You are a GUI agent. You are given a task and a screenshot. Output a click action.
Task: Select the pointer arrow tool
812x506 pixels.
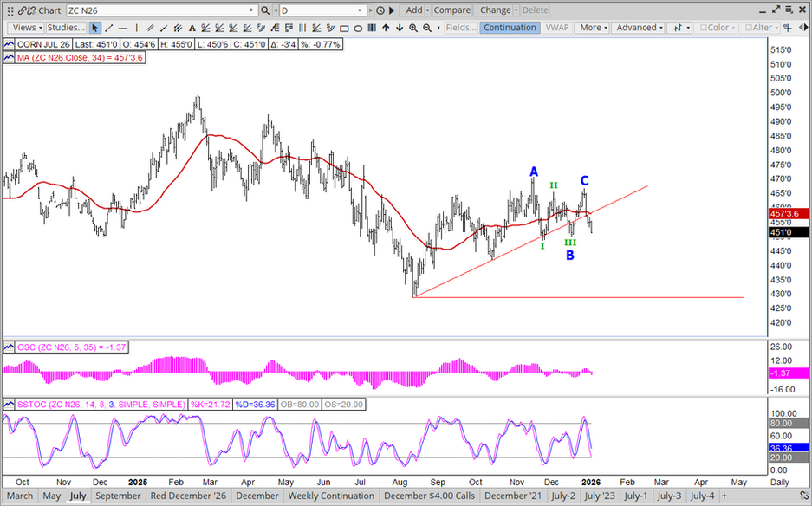tap(94, 28)
